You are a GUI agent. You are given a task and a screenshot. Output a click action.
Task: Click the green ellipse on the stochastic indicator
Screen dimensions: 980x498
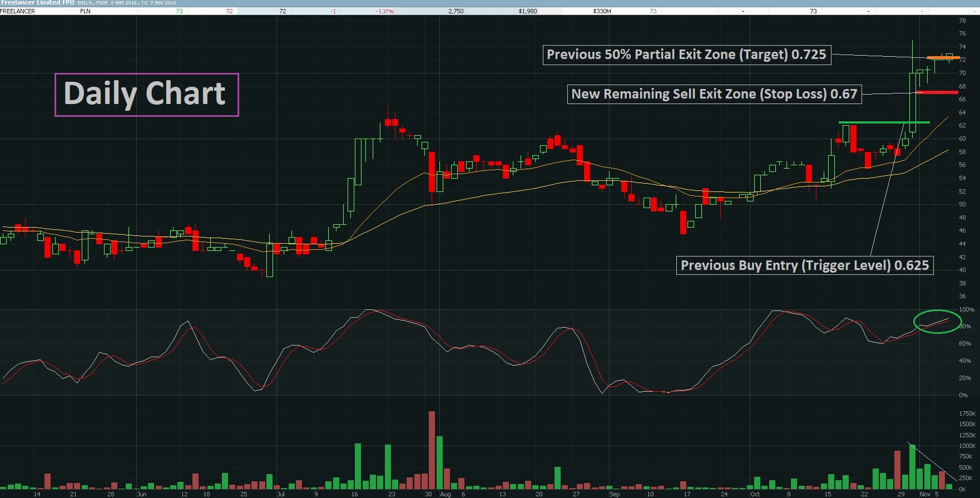(x=938, y=322)
